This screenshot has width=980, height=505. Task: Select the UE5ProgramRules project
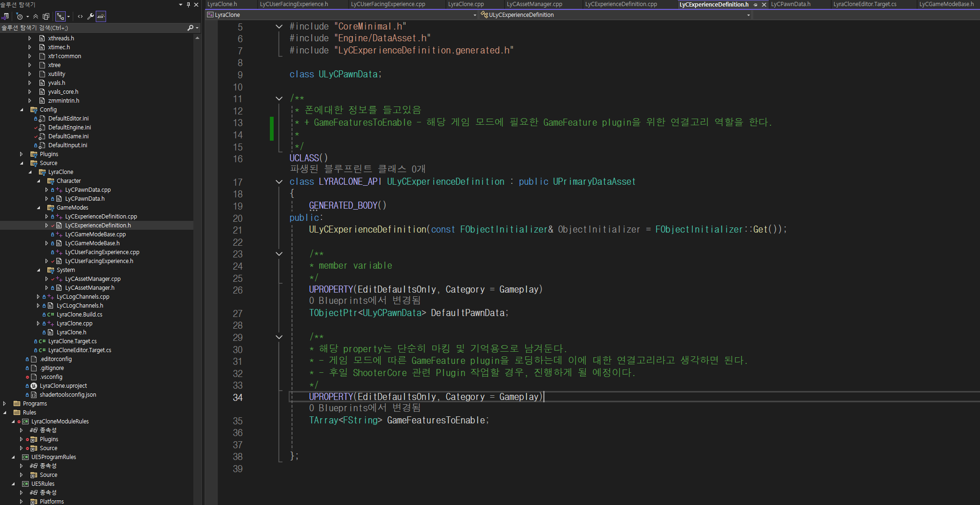tap(54, 457)
